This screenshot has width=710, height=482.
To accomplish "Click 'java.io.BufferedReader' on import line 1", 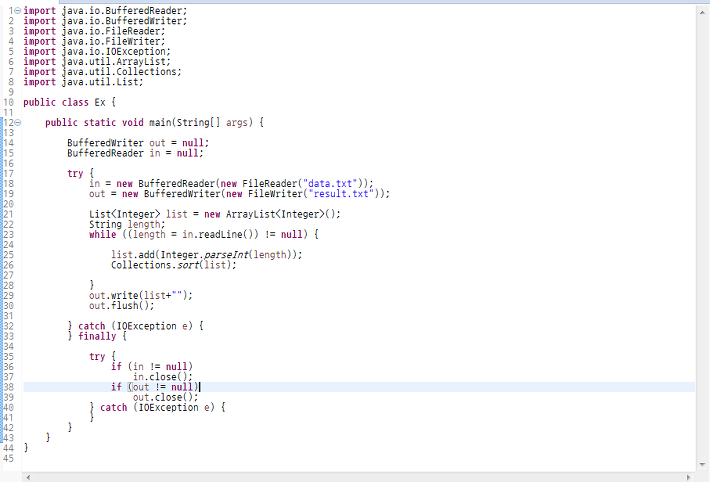I will point(122,11).
